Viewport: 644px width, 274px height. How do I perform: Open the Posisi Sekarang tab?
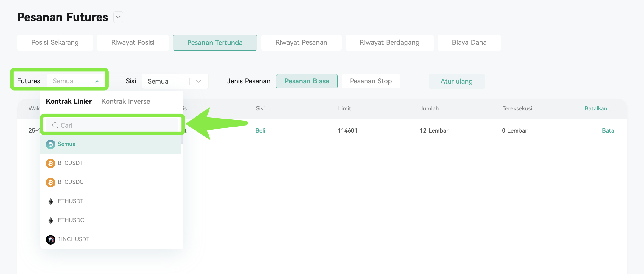tap(55, 43)
